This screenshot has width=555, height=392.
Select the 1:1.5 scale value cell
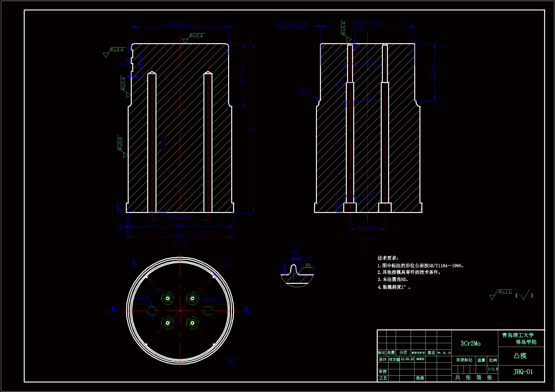click(x=492, y=369)
